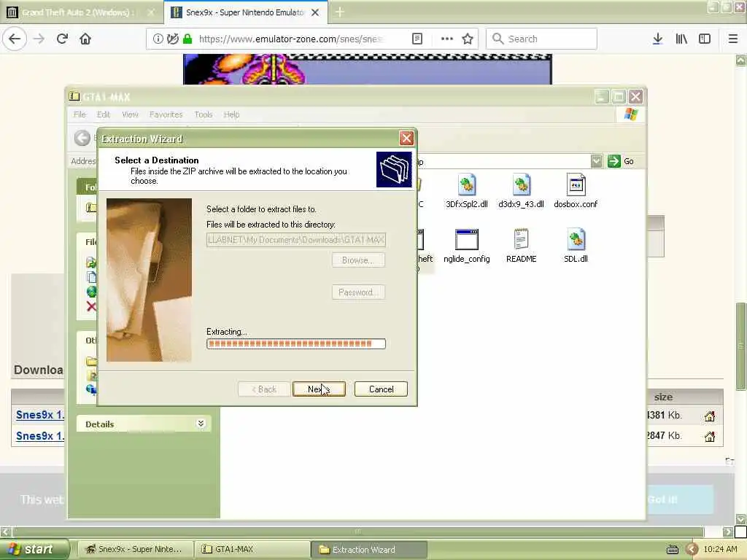Open a new Firefox tab
The height and width of the screenshot is (560, 747).
pyautogui.click(x=340, y=12)
